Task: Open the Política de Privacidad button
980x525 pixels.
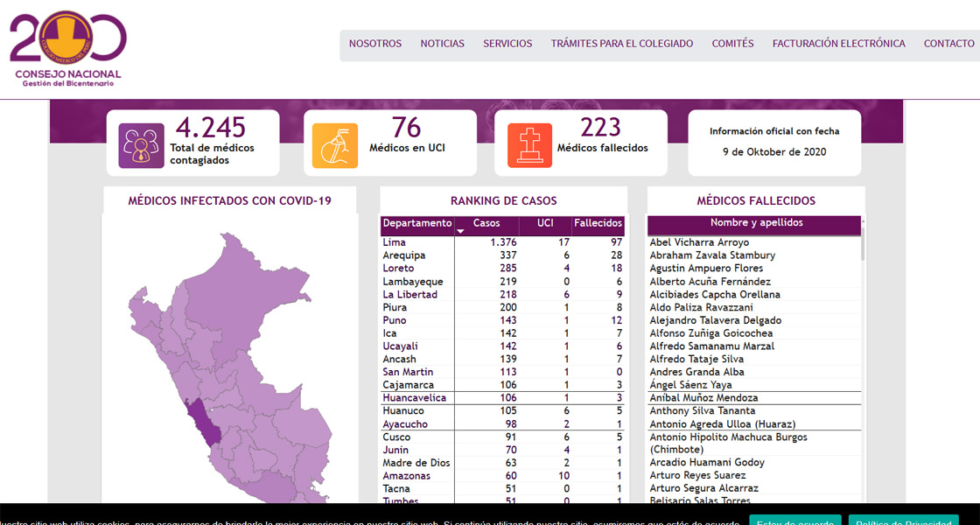Action: coord(903,520)
